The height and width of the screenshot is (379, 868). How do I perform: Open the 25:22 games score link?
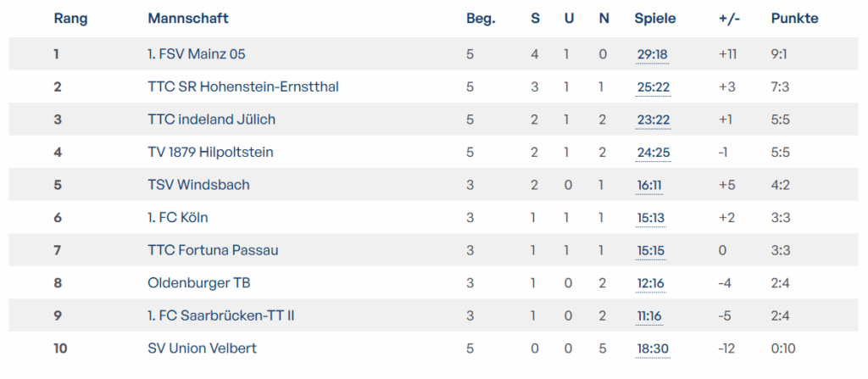pos(653,87)
